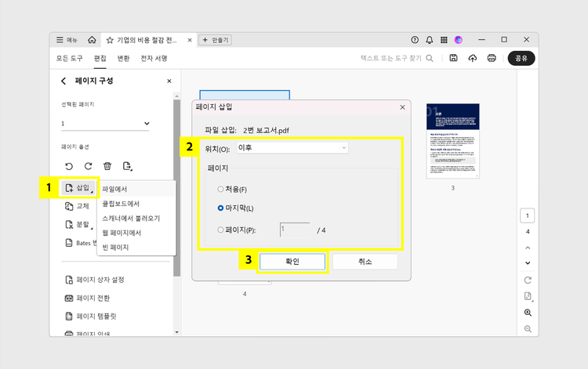Print the document
Image resolution: width=588 pixels, height=369 pixels.
pyautogui.click(x=492, y=58)
